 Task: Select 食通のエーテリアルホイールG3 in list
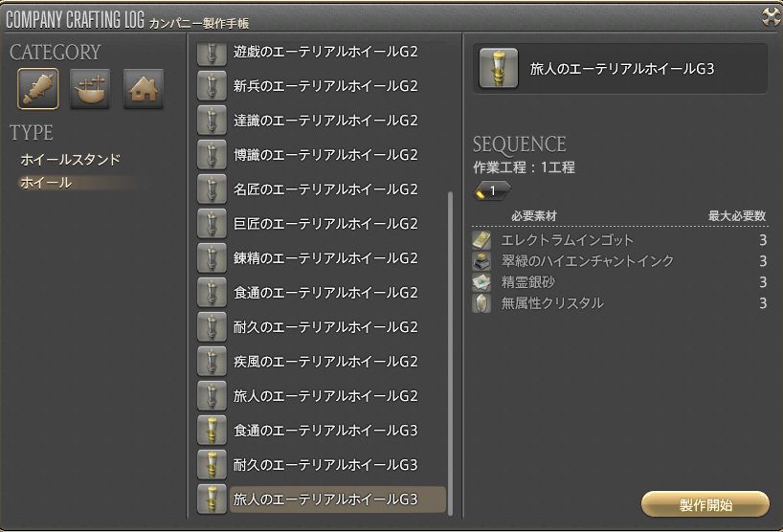click(325, 431)
